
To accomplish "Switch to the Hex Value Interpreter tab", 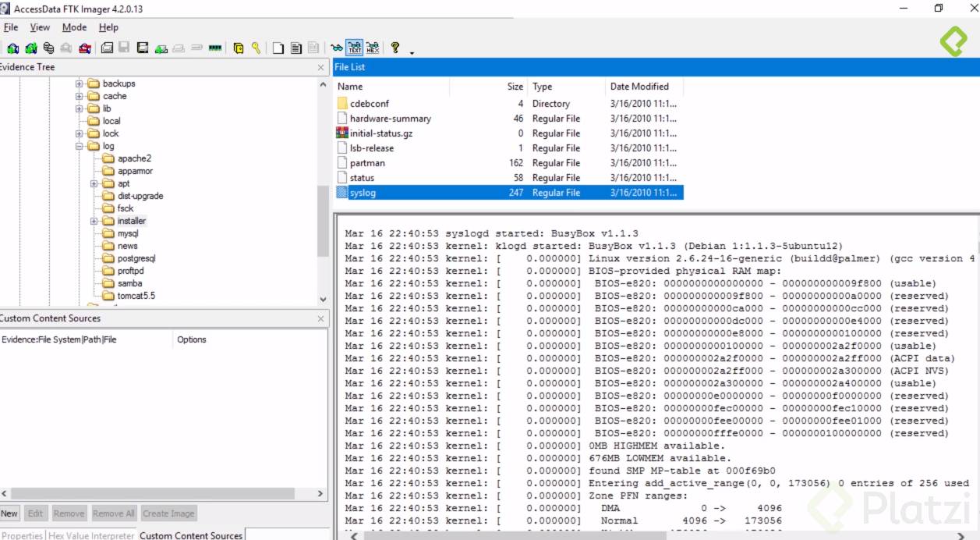I will click(92, 535).
